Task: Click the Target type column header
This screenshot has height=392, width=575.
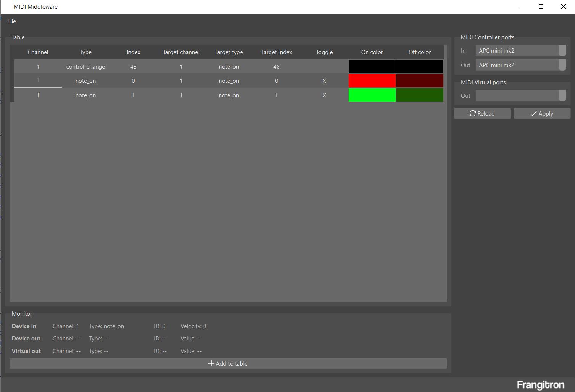Action: tap(229, 52)
